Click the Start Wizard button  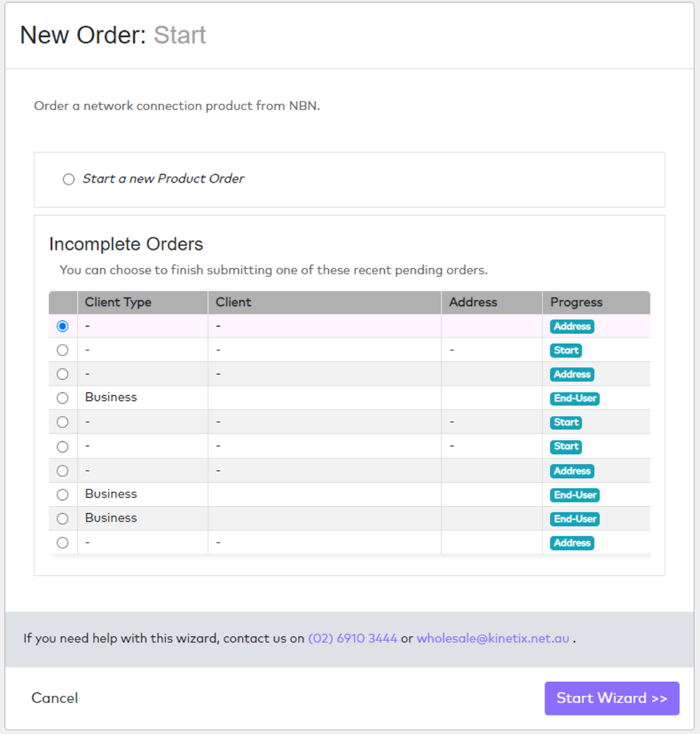612,699
